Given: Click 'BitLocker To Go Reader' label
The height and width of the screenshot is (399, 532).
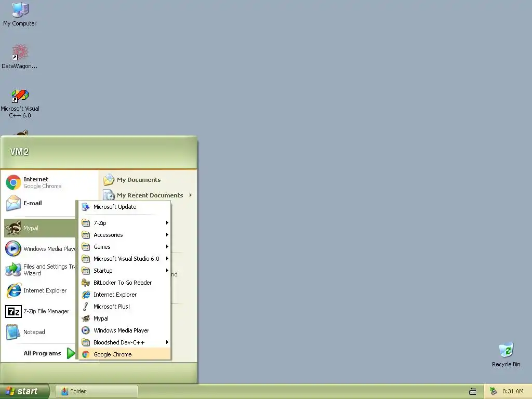Looking at the screenshot, I should (123, 283).
